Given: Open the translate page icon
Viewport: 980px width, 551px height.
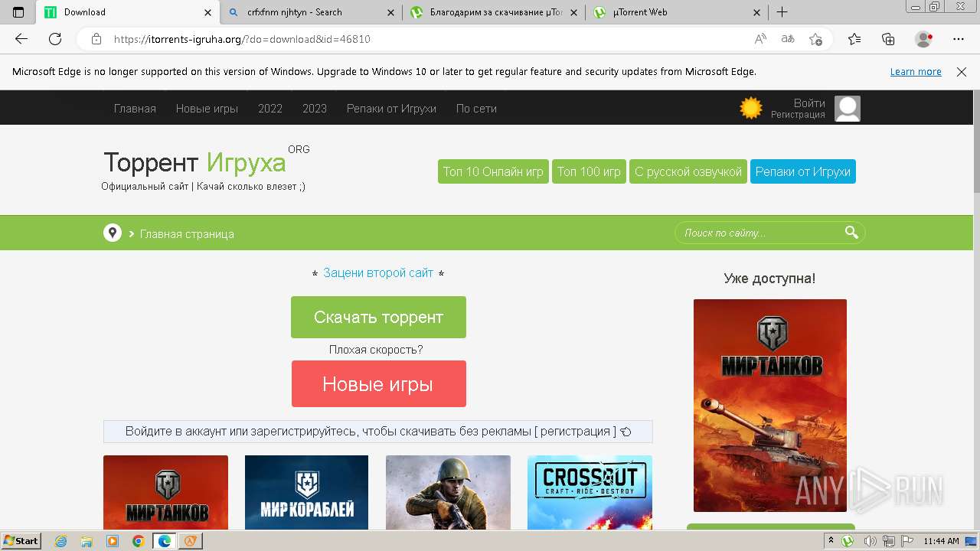Looking at the screenshot, I should click(x=788, y=39).
